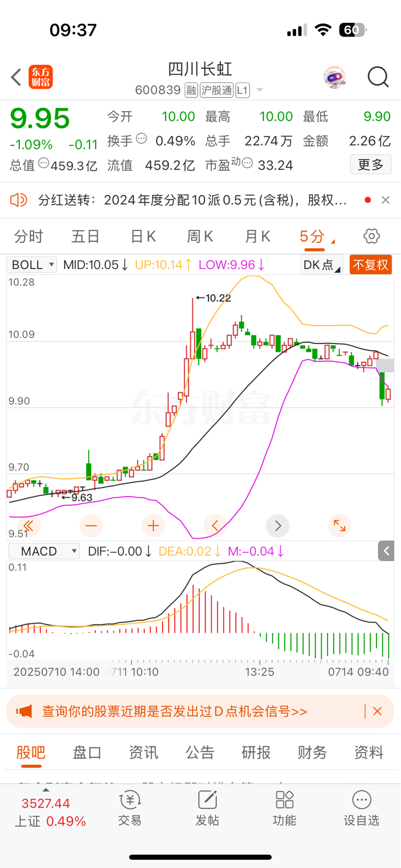401x868 pixels.
Task: Open 功能 functions menu
Action: pos(284,809)
